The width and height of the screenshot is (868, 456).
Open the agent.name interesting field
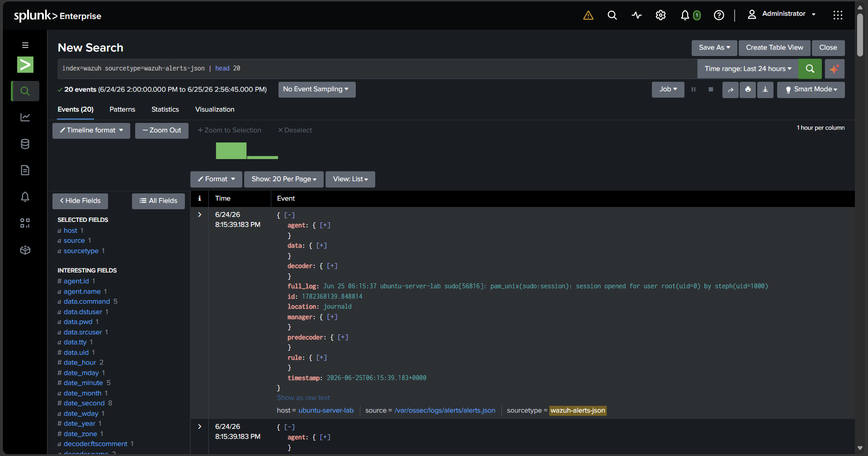pos(82,291)
